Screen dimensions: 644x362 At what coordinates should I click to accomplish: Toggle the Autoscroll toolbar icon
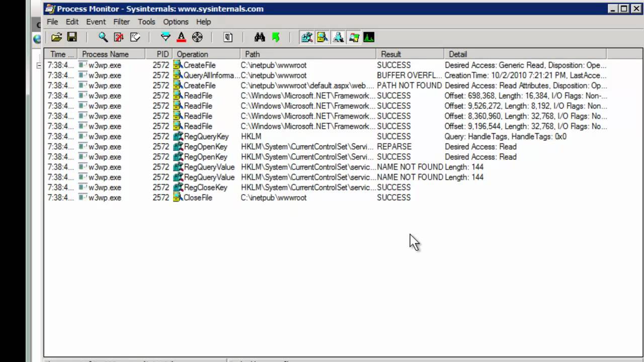click(x=119, y=37)
